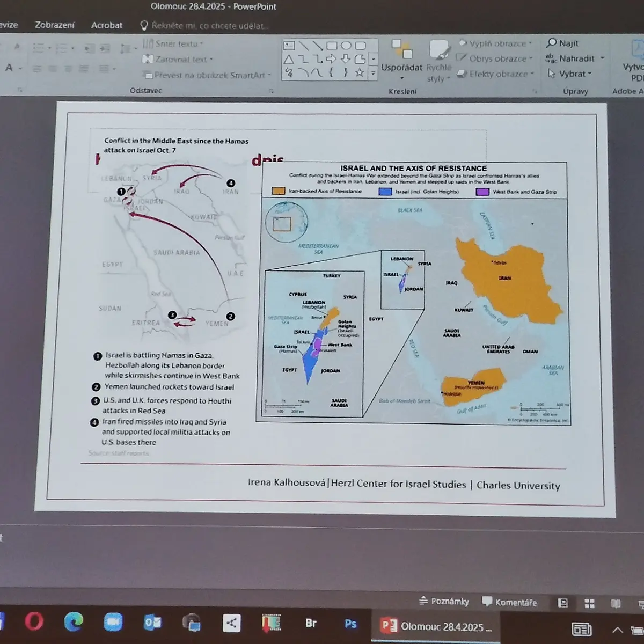Open the Zobrazení ribbon tab
The width and height of the screenshot is (644, 644).
(55, 25)
